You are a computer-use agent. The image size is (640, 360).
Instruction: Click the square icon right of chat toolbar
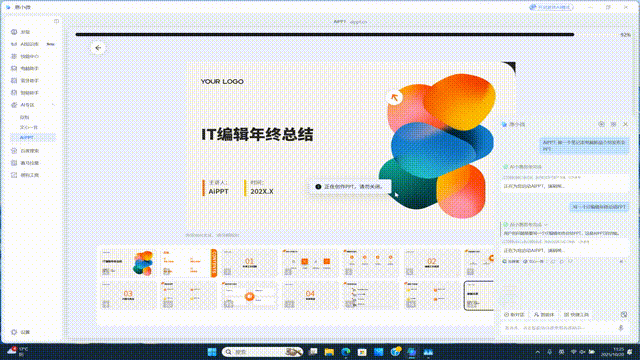coord(624,314)
